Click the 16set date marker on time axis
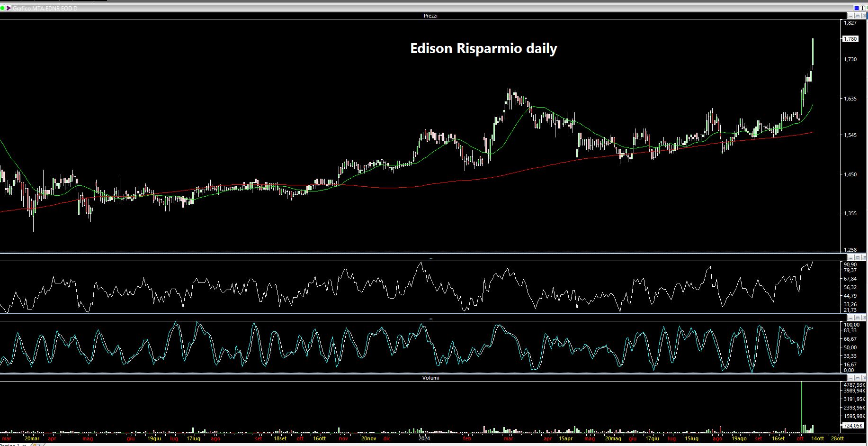The width and height of the screenshot is (868, 446). pos(778,438)
